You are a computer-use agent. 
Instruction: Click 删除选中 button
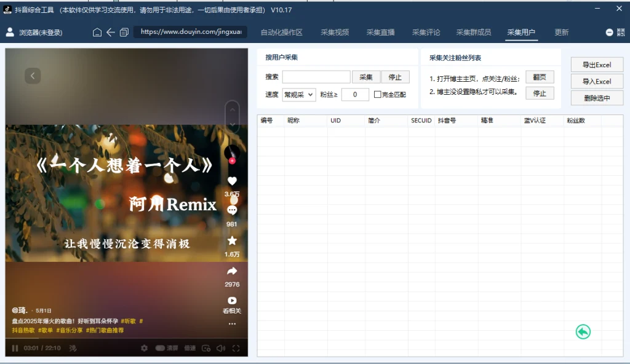597,98
